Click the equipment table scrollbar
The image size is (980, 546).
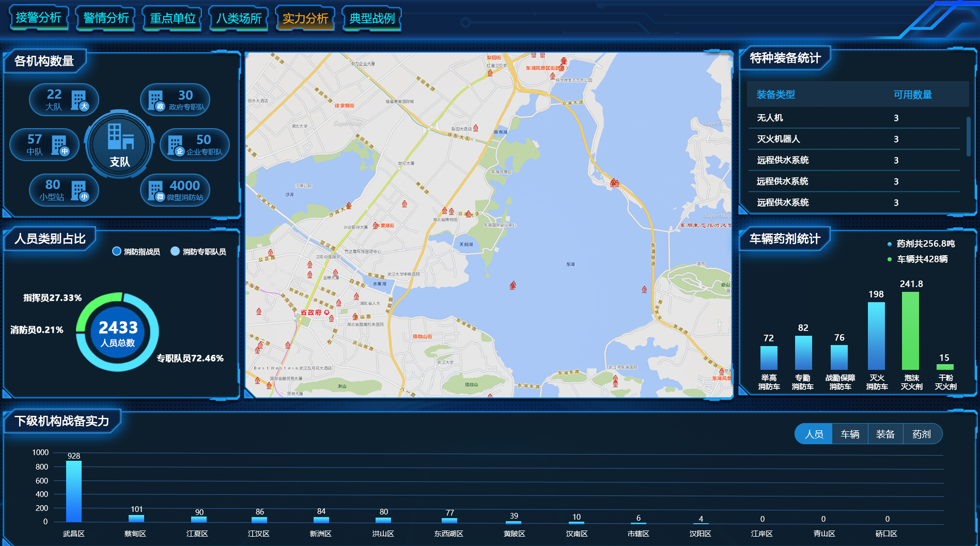(x=968, y=136)
